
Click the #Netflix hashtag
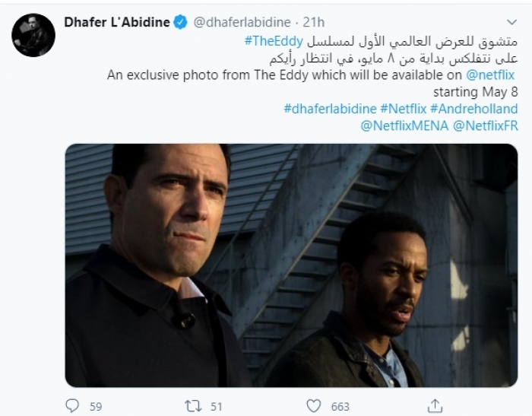coord(403,109)
